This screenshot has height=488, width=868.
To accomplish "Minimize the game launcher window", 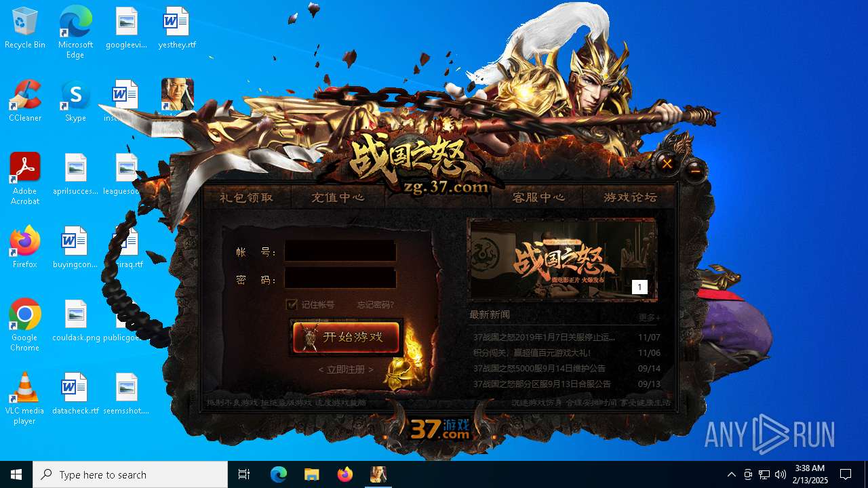I will tap(695, 171).
